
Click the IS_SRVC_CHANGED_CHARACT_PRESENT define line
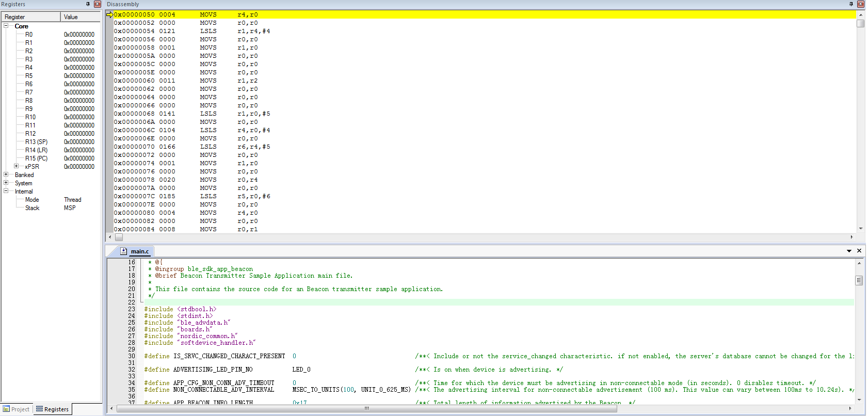pos(499,356)
